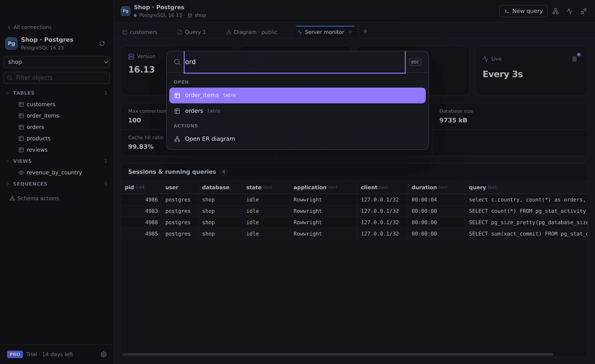595x364 pixels.
Task: Click the Live pulse icon
Action: pos(486,59)
